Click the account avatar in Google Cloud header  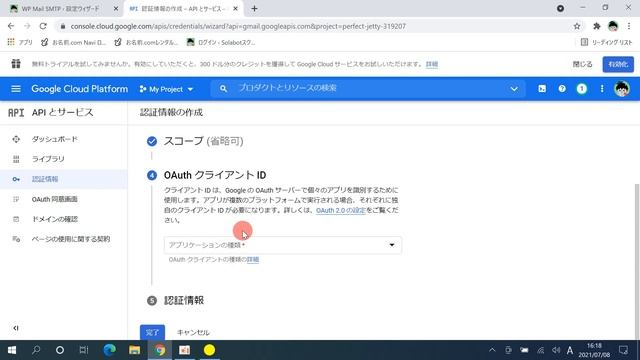pyautogui.click(x=622, y=89)
